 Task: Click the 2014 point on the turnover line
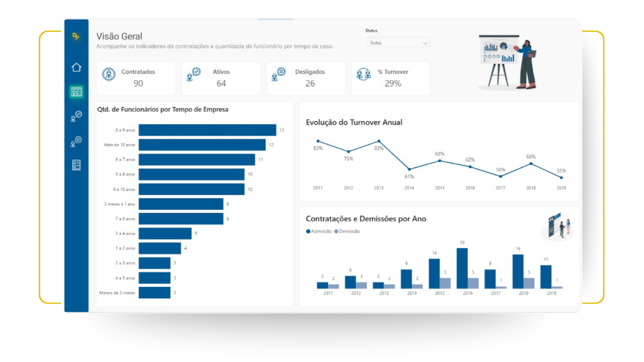tap(409, 169)
